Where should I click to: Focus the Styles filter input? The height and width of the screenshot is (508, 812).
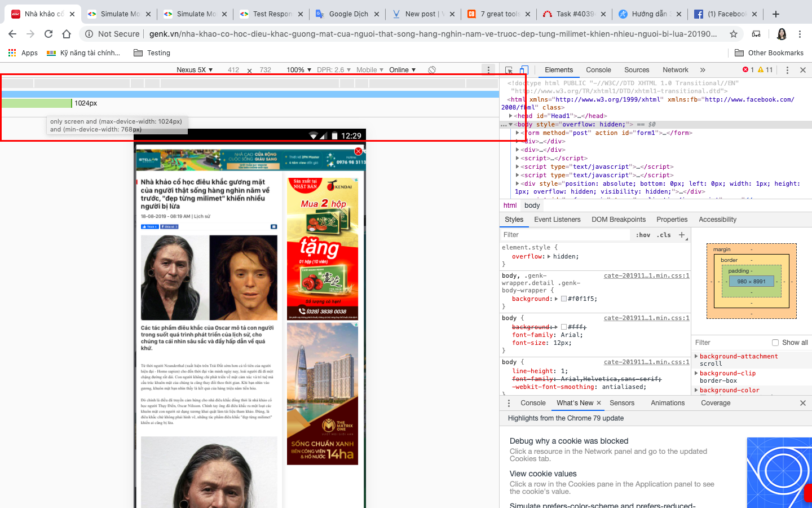click(566, 235)
